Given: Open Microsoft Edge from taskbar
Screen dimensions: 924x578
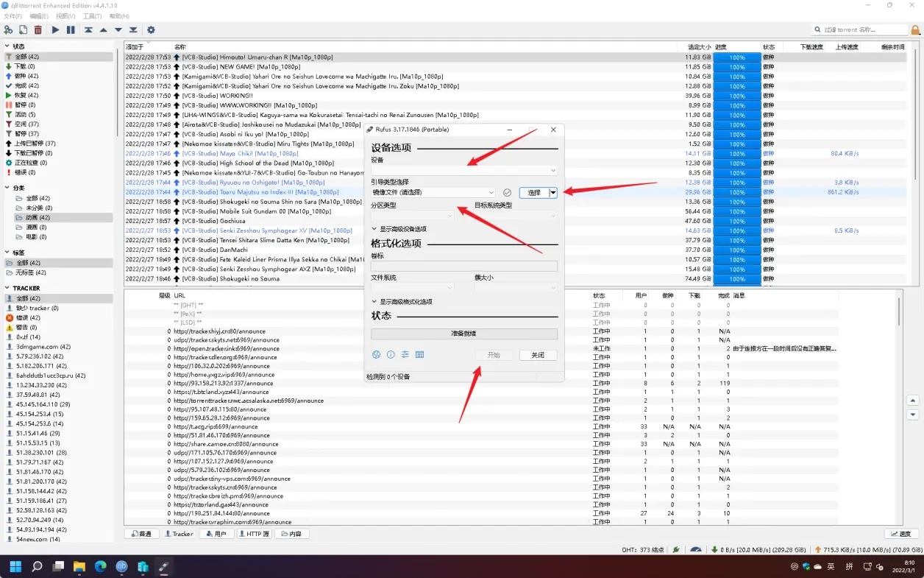Looking at the screenshot, I should tap(101, 566).
